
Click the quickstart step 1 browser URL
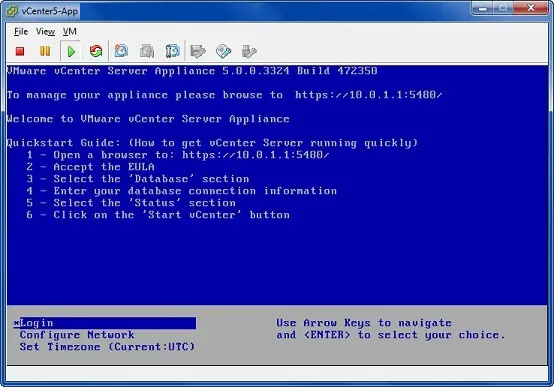(x=255, y=155)
